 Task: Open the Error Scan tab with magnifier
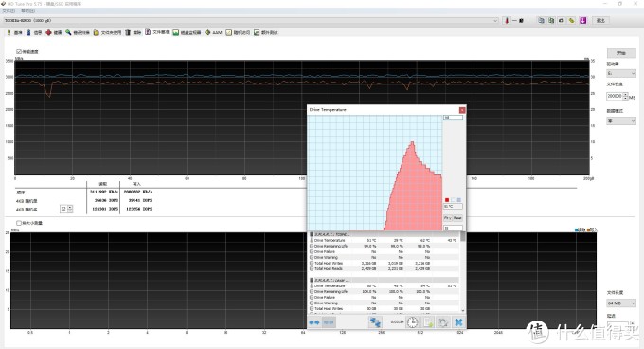tap(78, 32)
